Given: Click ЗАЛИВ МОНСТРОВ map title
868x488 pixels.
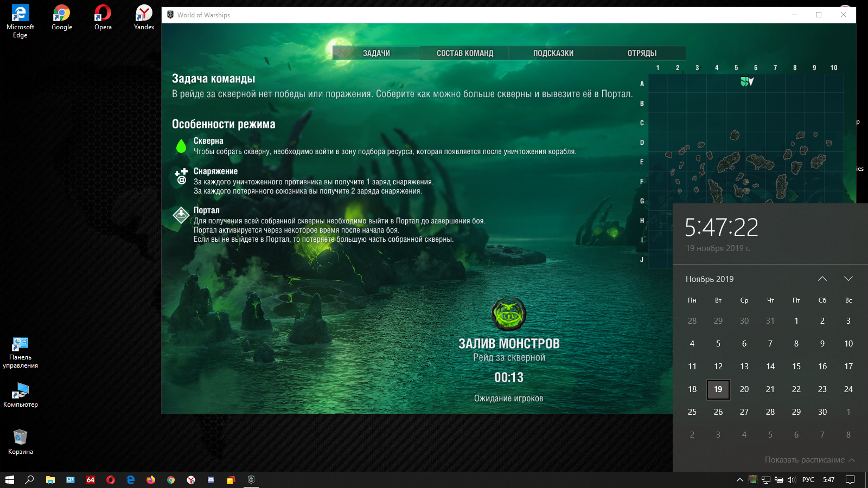Looking at the screenshot, I should [x=509, y=344].
